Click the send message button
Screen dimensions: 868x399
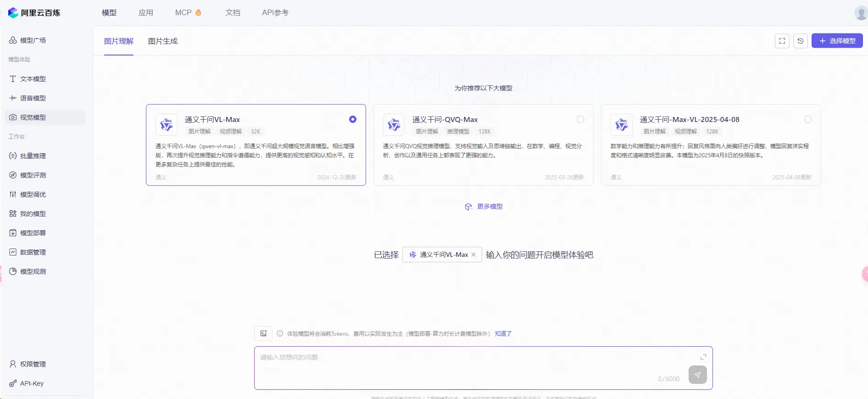click(698, 375)
